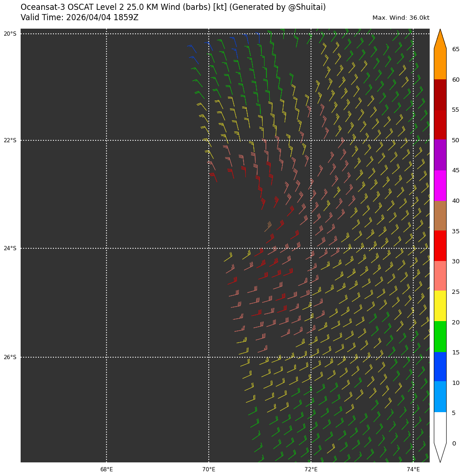463x476 pixels.
Task: Click the light blue 5–10 kt colorbar segment
Action: pos(440,398)
